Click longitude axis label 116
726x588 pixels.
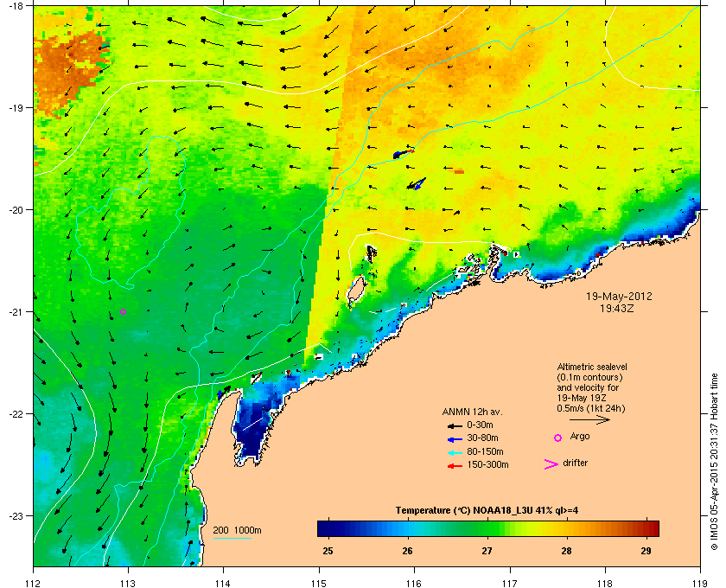click(x=414, y=583)
